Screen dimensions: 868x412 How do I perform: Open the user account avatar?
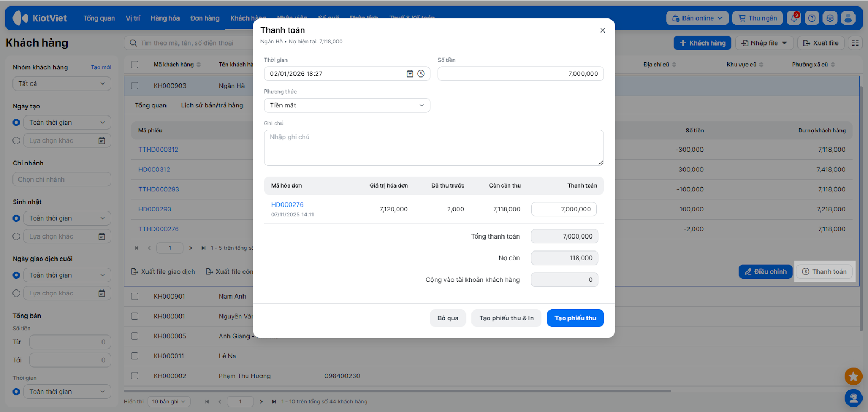[x=848, y=18]
